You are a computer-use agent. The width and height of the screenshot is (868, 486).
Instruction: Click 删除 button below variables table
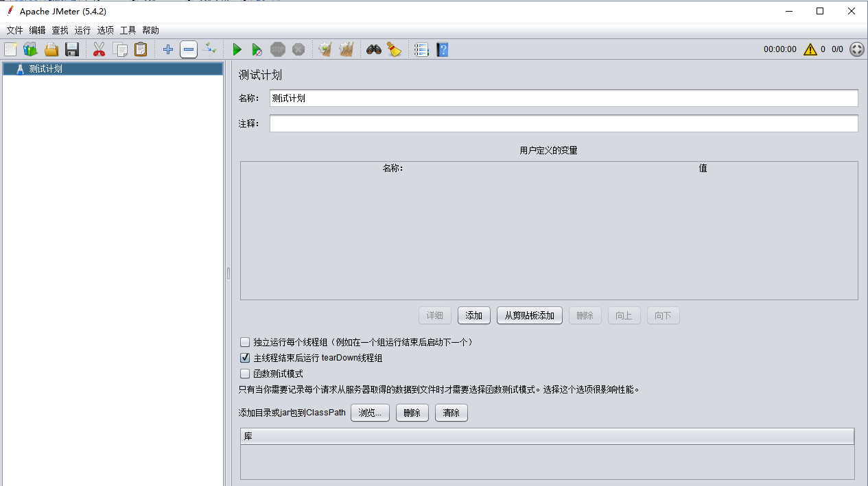[585, 315]
